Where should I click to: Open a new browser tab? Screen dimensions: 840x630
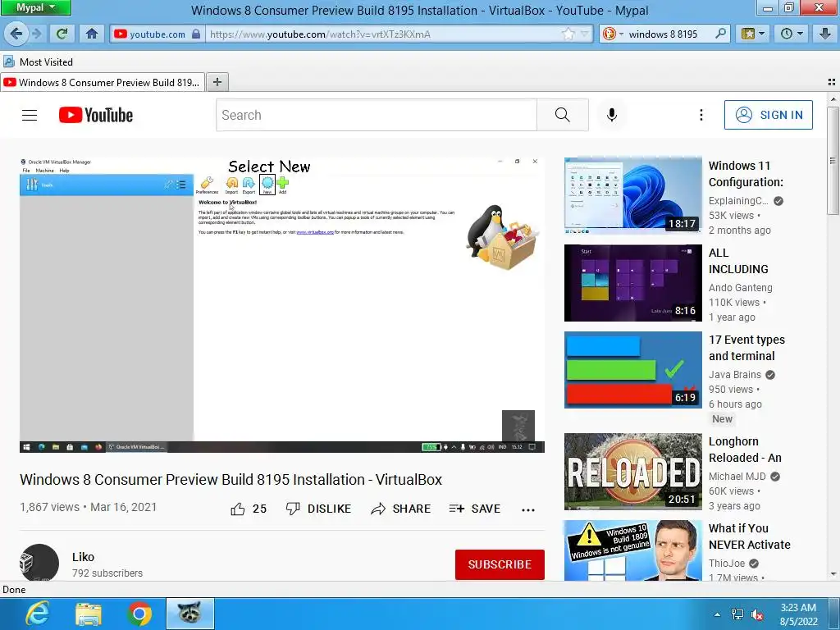217,82
